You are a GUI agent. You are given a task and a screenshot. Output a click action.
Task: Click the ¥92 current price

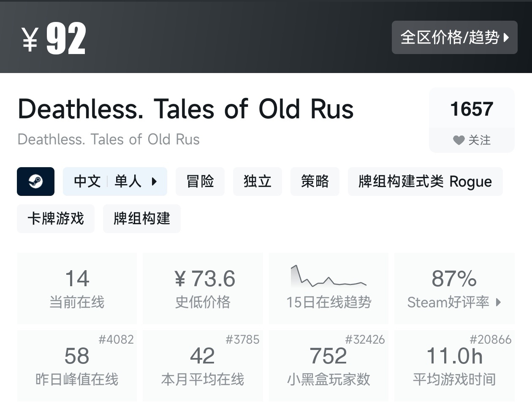point(54,38)
